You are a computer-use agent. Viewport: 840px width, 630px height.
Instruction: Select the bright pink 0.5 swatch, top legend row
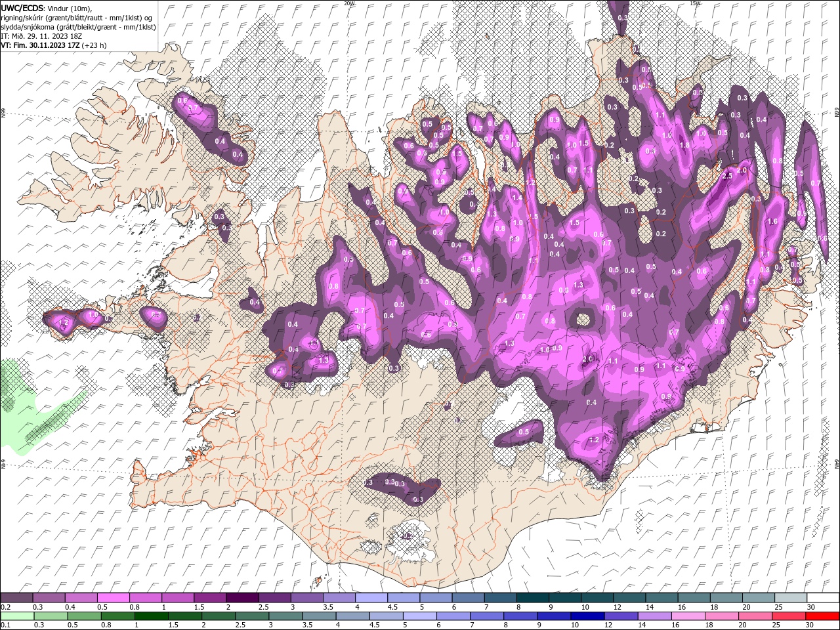(x=113, y=598)
